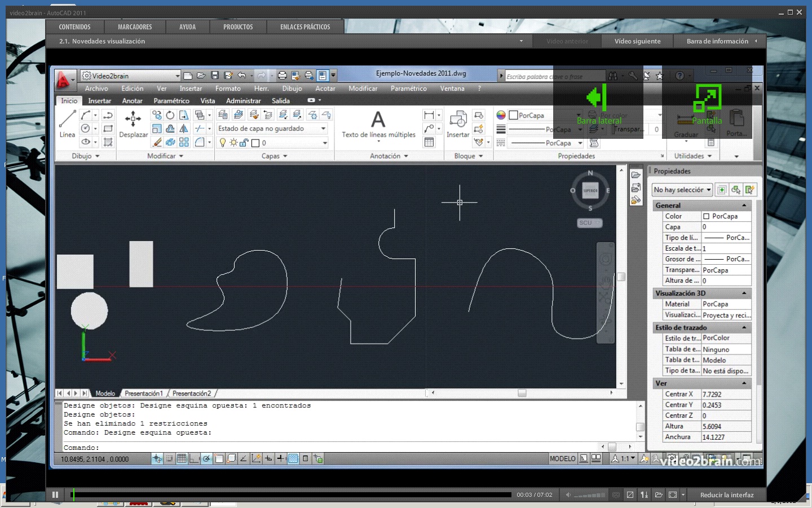Select the Rotate tool in Modificar panel
This screenshot has height=508, width=812.
tap(170, 115)
